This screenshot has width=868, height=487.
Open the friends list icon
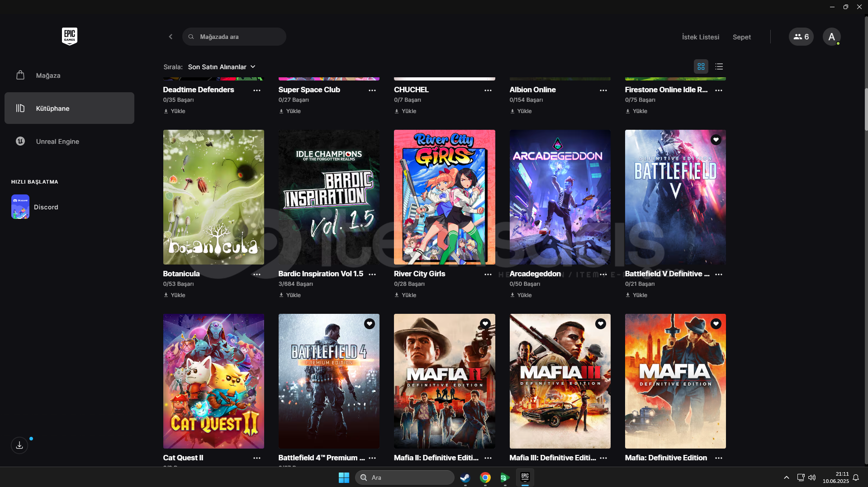pyautogui.click(x=801, y=37)
